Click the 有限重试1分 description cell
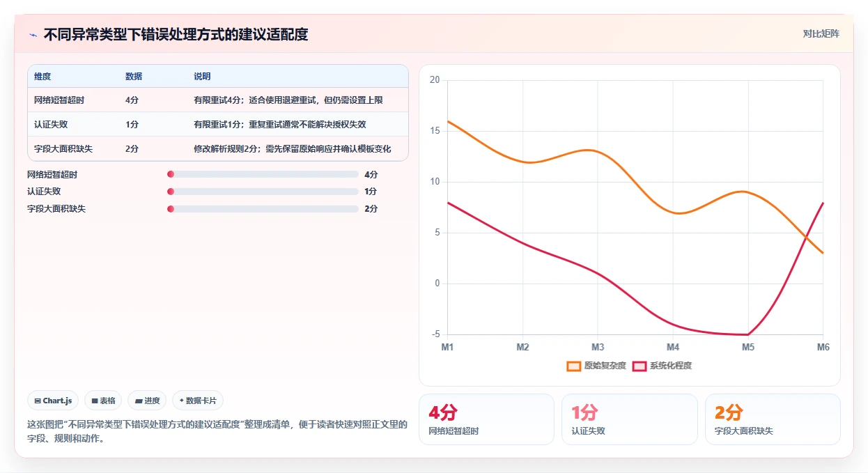Screen dimensions: 868x473 tap(280, 125)
